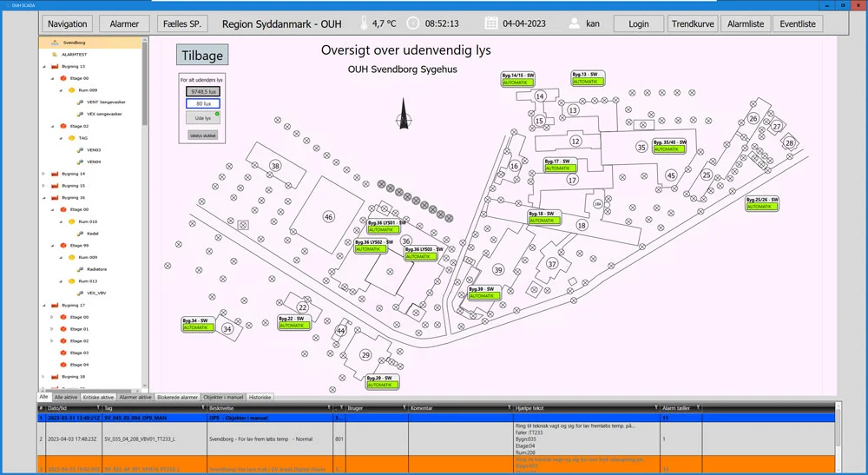
Task: Click the TAG room icon
Action: point(71,138)
